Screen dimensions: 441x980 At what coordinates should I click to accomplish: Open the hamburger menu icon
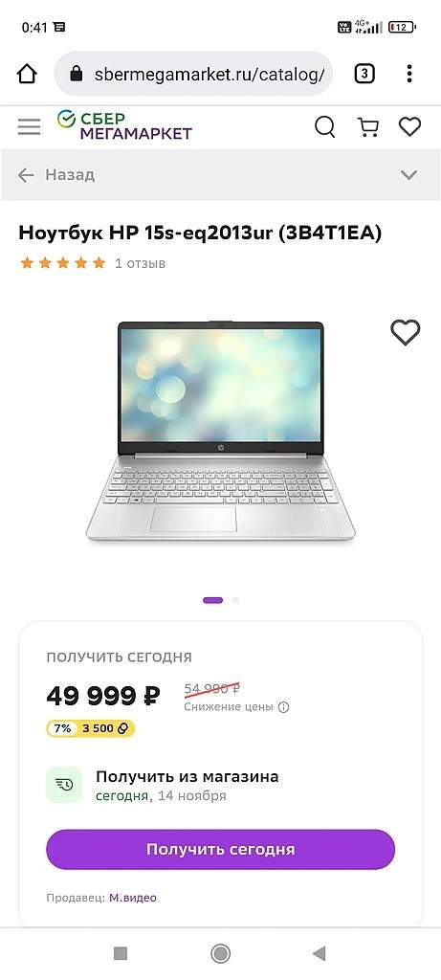tap(29, 127)
